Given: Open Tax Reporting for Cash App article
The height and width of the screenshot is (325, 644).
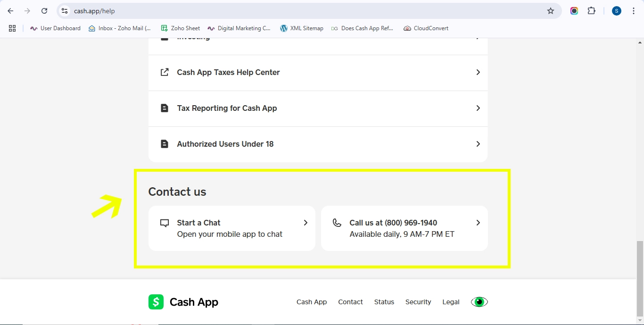Looking at the screenshot, I should click(x=318, y=108).
